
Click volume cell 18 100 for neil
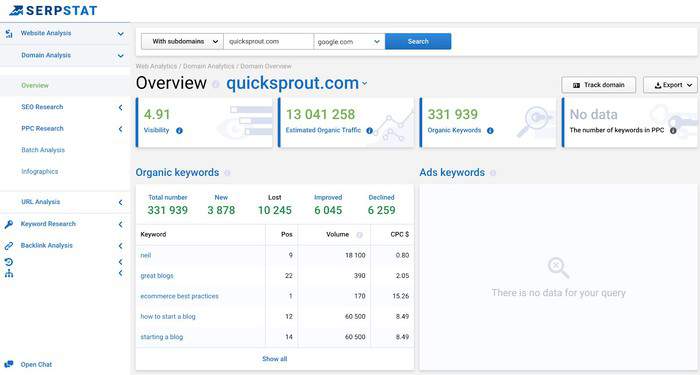tap(355, 255)
